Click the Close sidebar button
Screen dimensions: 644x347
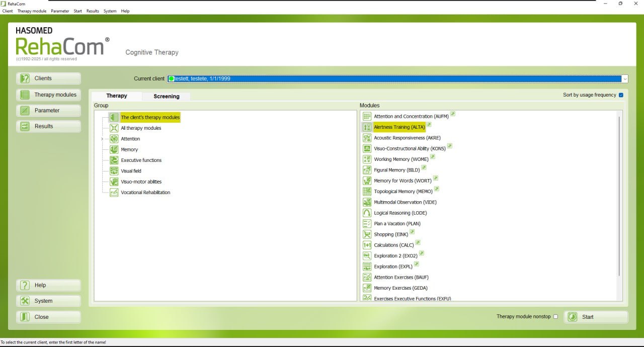click(x=49, y=317)
